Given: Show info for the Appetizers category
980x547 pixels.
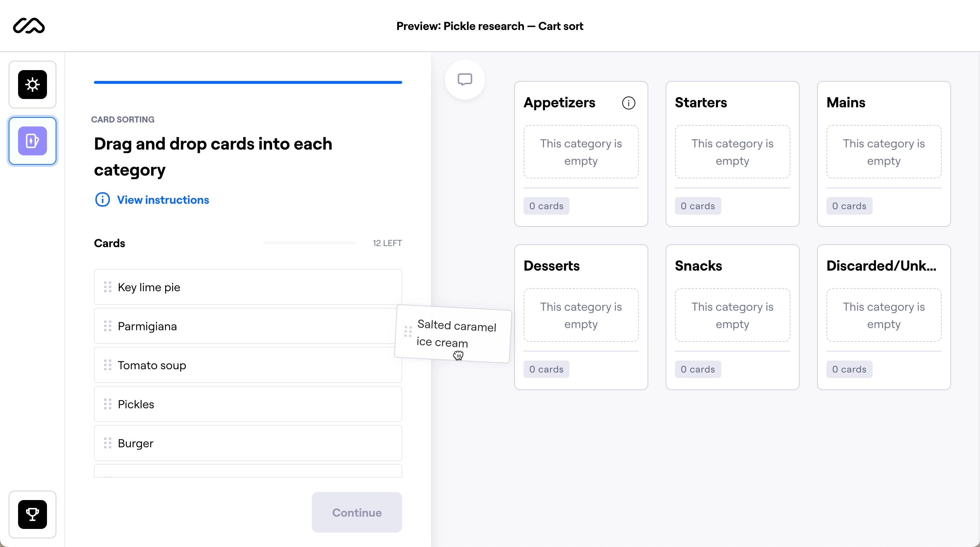Looking at the screenshot, I should (628, 103).
